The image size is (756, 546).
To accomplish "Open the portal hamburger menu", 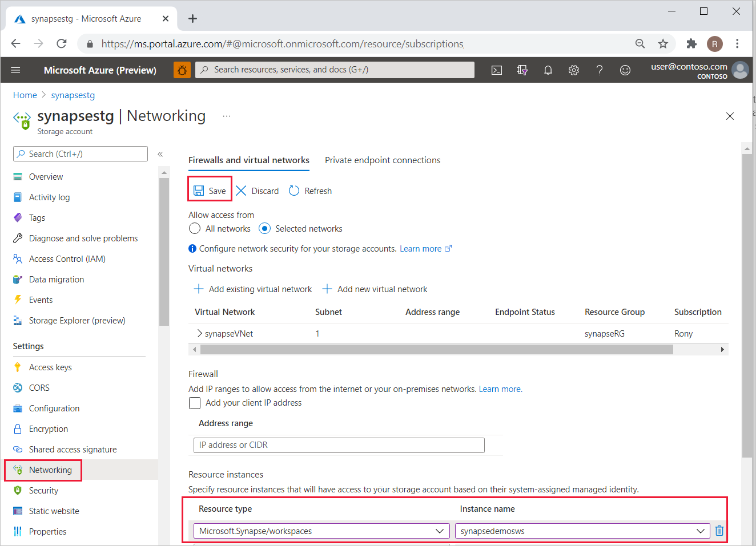I will [x=15, y=70].
